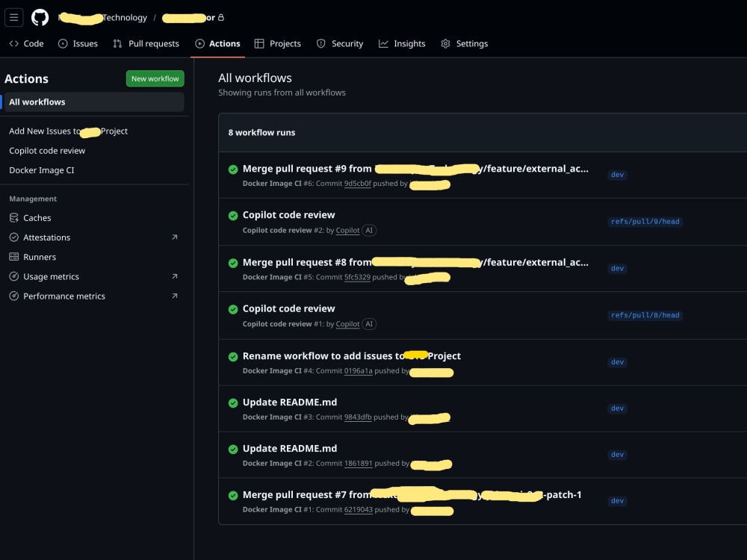747x560 pixels.
Task: Click the Security shield icon
Action: pyautogui.click(x=321, y=44)
